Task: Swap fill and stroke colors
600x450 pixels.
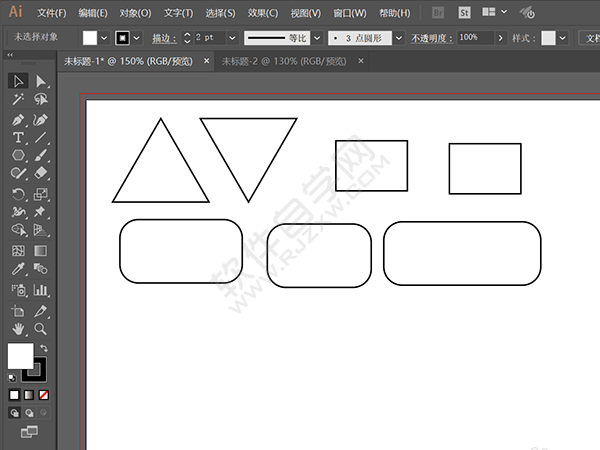Action: click(43, 348)
